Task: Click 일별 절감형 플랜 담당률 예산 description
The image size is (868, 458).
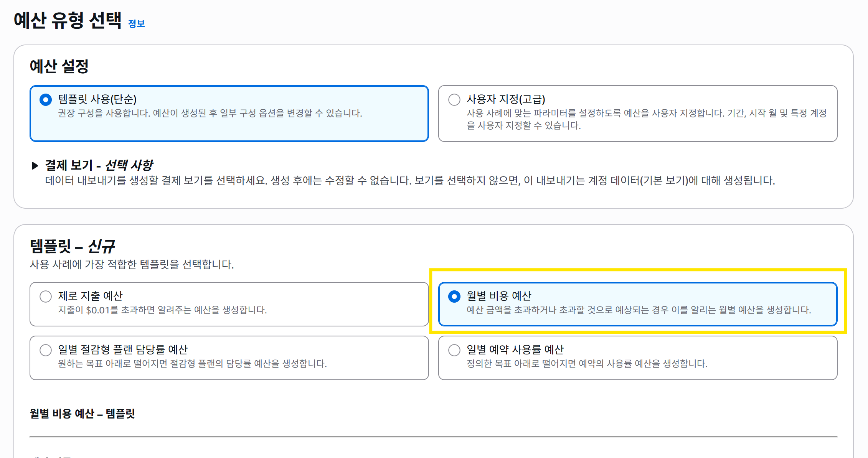Action: point(192,364)
